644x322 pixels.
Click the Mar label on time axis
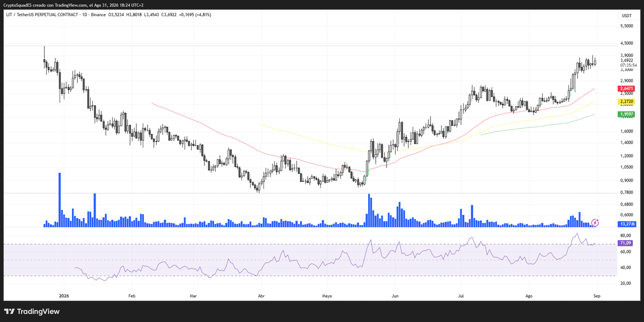[x=194, y=296]
